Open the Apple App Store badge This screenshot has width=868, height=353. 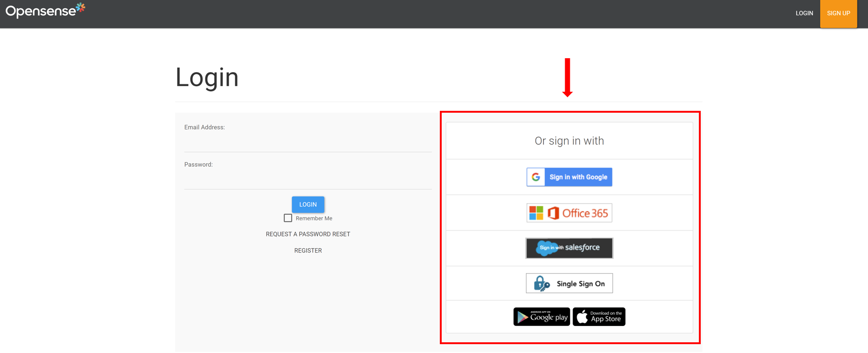[x=599, y=317]
